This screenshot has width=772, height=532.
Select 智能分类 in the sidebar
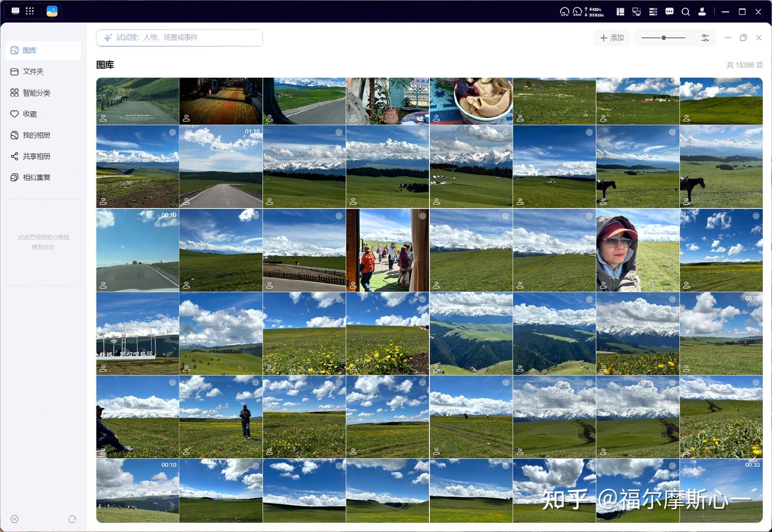pos(43,93)
